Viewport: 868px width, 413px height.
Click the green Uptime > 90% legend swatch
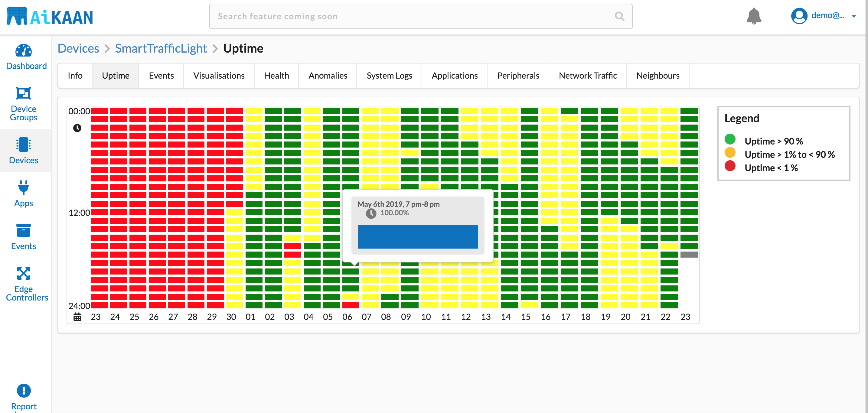click(x=730, y=139)
